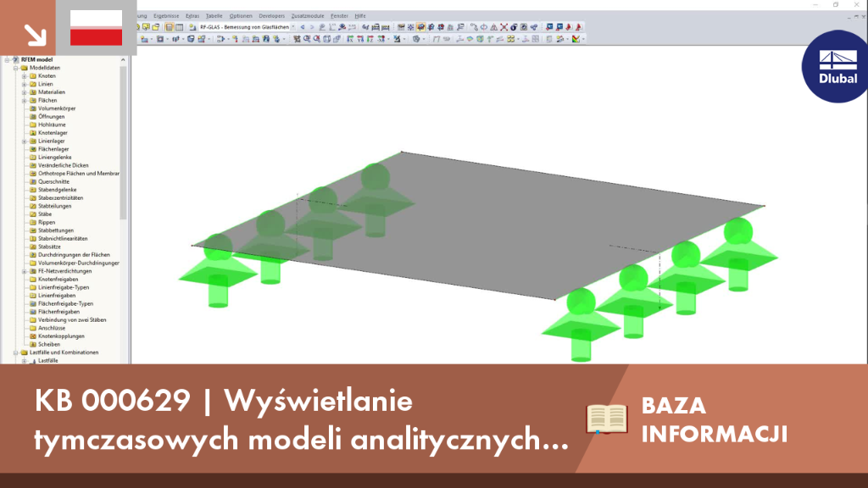Click the navigator panel vertical scrollbar
Screen dimensions: 868x488
tap(123, 142)
